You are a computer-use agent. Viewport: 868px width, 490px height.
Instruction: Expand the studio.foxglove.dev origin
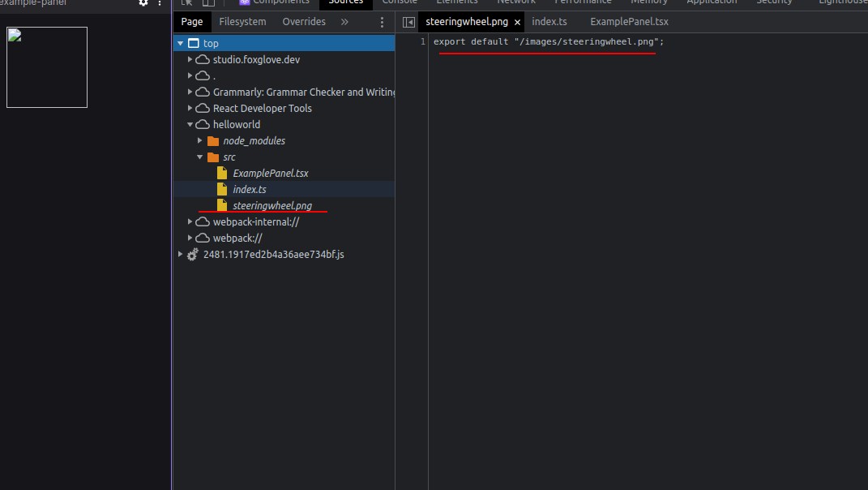pyautogui.click(x=189, y=59)
